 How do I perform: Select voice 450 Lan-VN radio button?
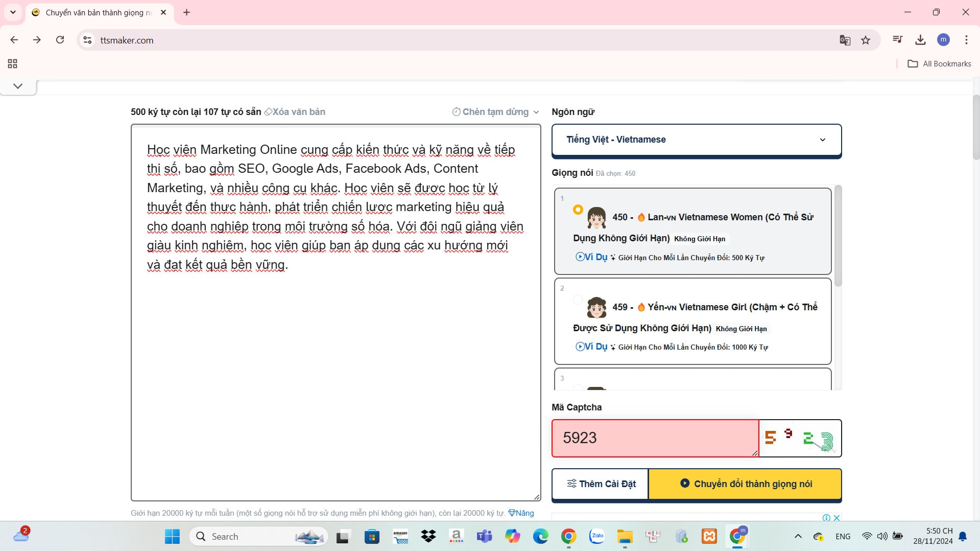pyautogui.click(x=578, y=210)
